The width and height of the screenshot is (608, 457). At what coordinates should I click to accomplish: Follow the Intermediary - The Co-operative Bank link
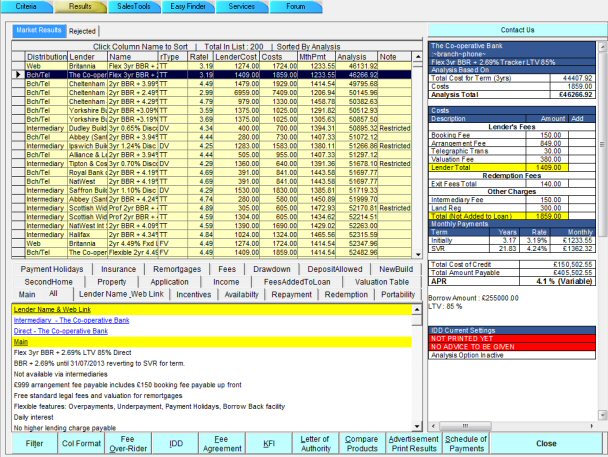71,320
